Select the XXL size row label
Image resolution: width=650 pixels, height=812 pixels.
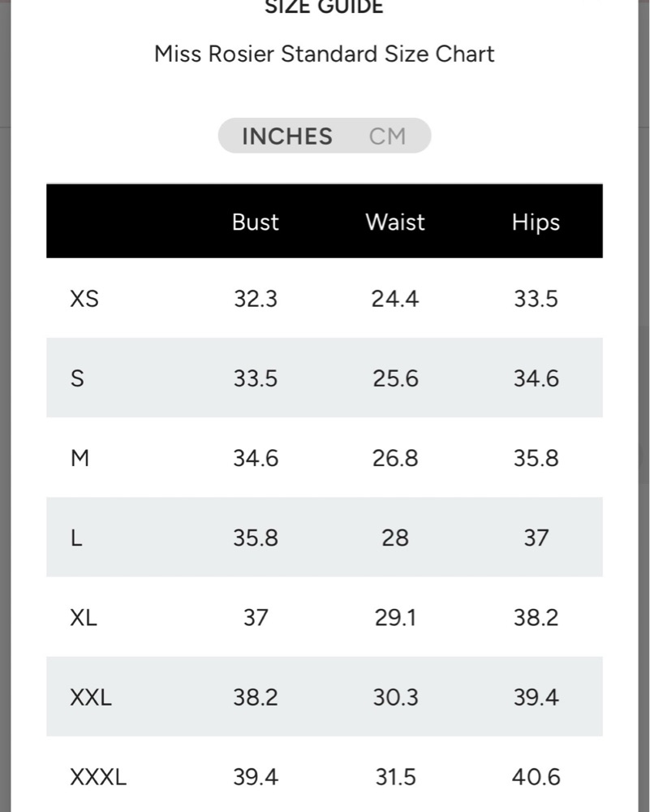pos(91,698)
